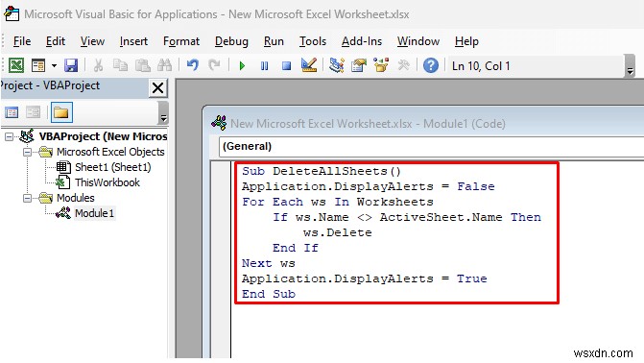Click the ws.Delete code line

pyautogui.click(x=337, y=232)
